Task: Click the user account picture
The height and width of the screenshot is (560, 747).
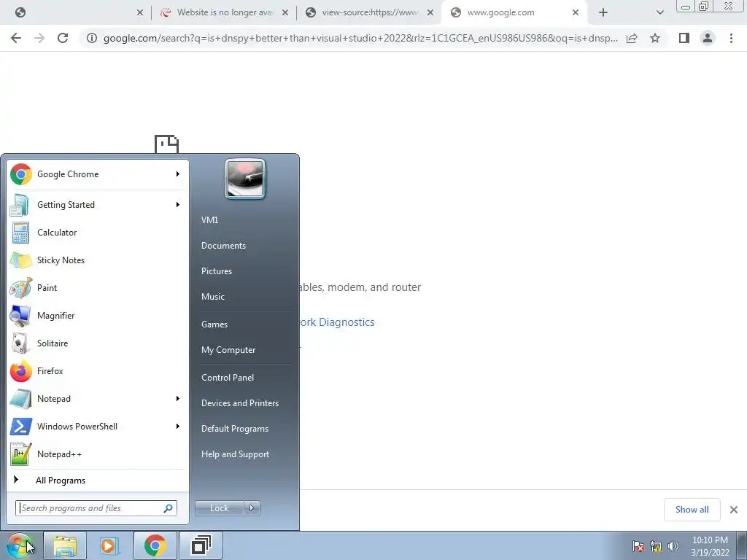Action: click(245, 179)
